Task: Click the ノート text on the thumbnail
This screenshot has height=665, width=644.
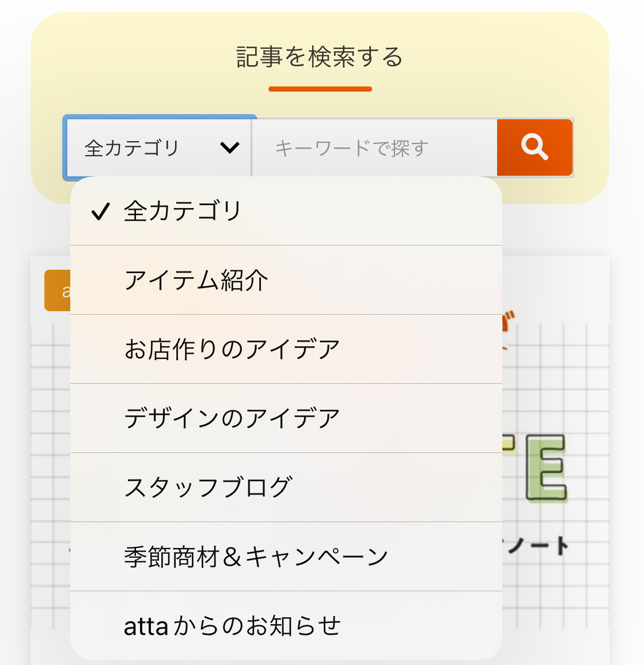Action: tap(536, 546)
